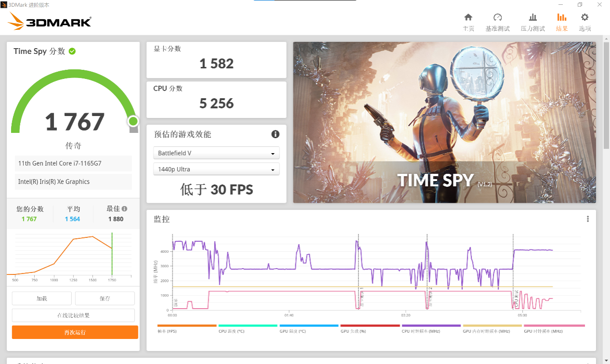Viewport: 610px width, 364px height.
Task: Toggle CPU 时钟频率 (MHz) series in legend
Action: click(x=431, y=328)
